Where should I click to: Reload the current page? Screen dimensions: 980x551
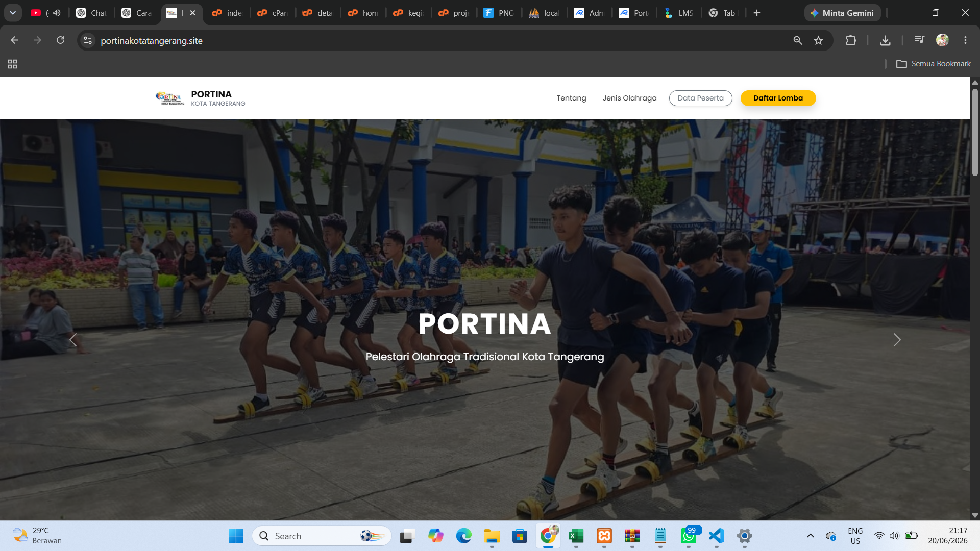(60, 40)
